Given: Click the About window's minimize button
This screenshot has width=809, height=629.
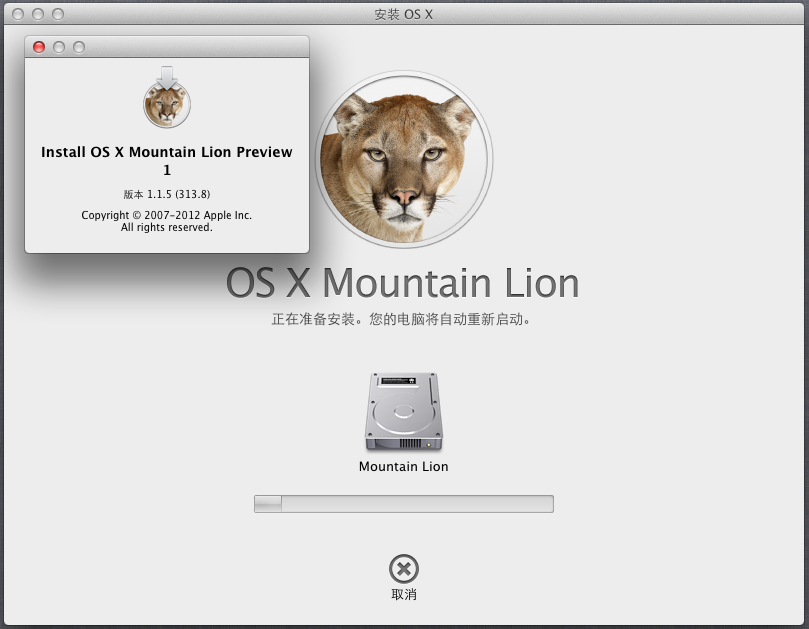Looking at the screenshot, I should 59,47.
